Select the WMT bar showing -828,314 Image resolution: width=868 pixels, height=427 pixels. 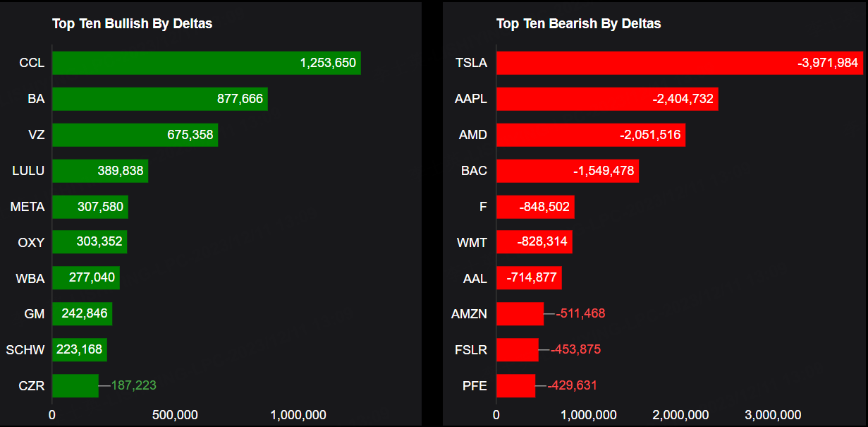534,242
